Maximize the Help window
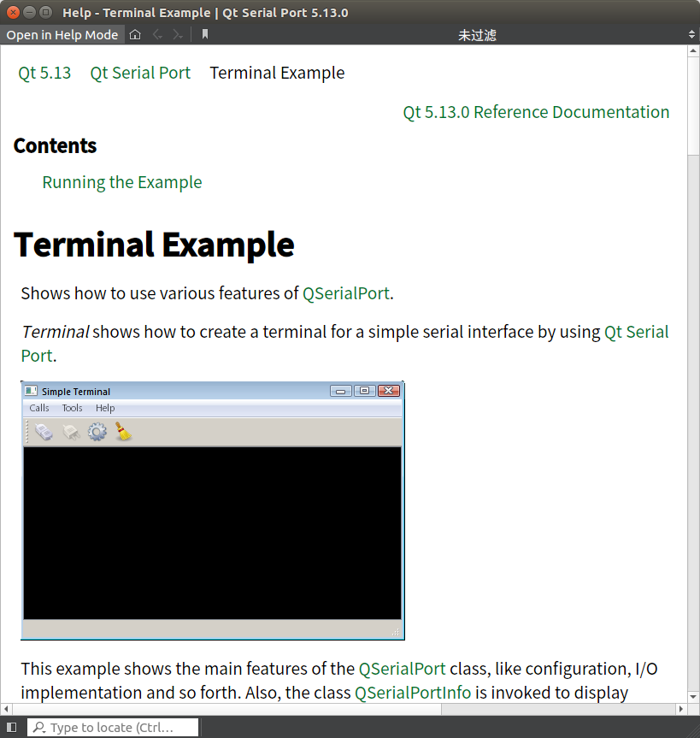 tap(45, 12)
